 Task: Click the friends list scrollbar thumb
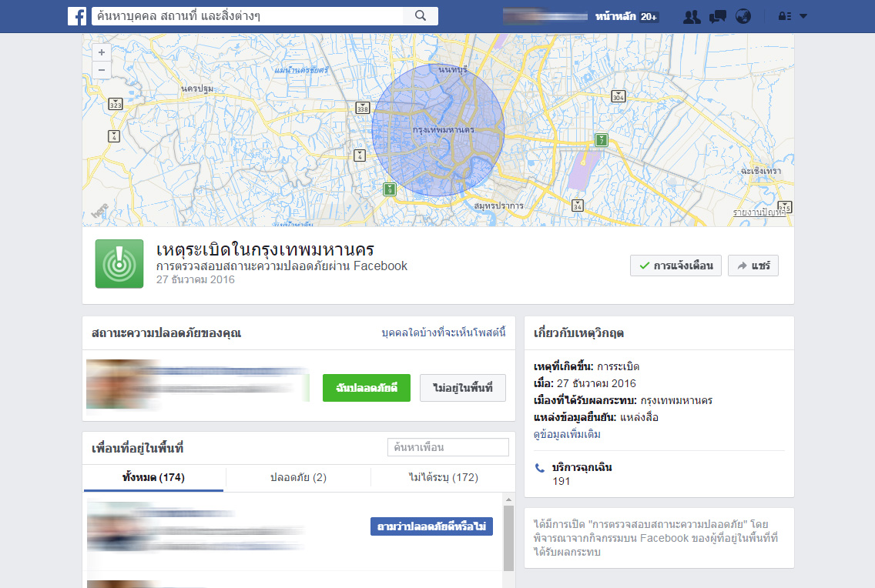(x=508, y=538)
